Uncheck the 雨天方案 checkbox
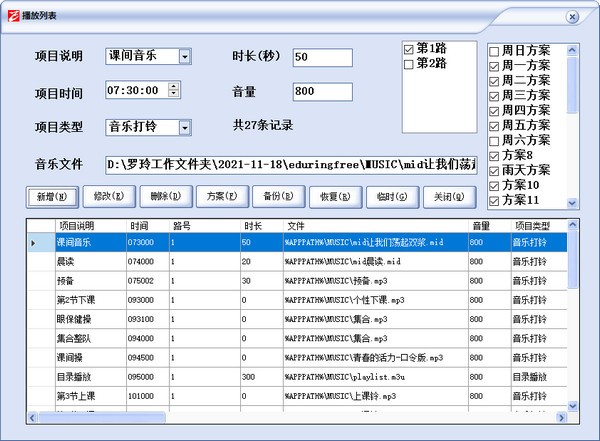600x441 pixels. point(494,170)
